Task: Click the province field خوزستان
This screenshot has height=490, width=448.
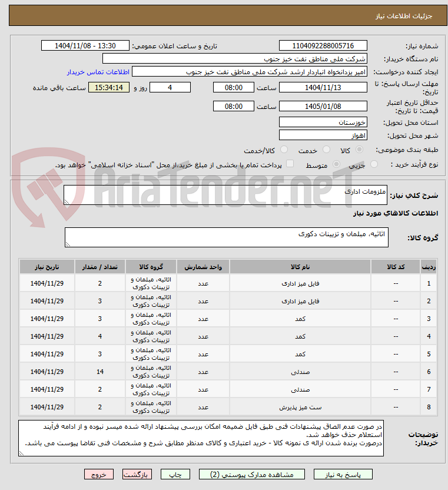Action: 323,122
